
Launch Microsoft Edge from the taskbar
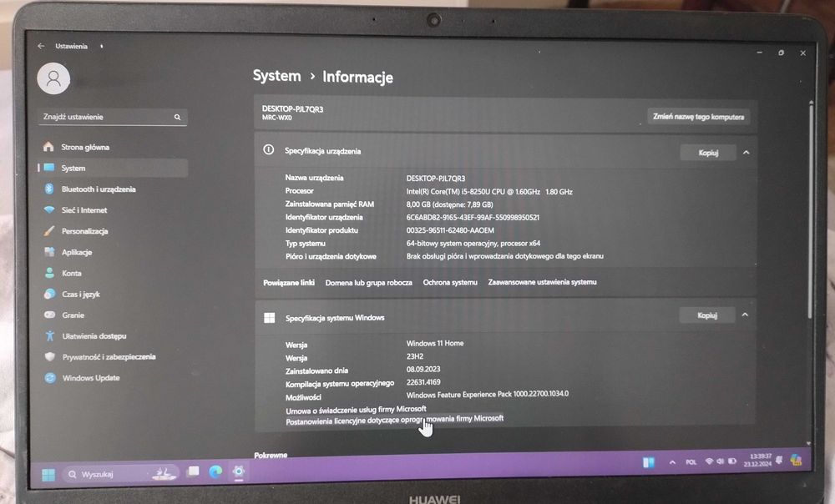pyautogui.click(x=215, y=471)
